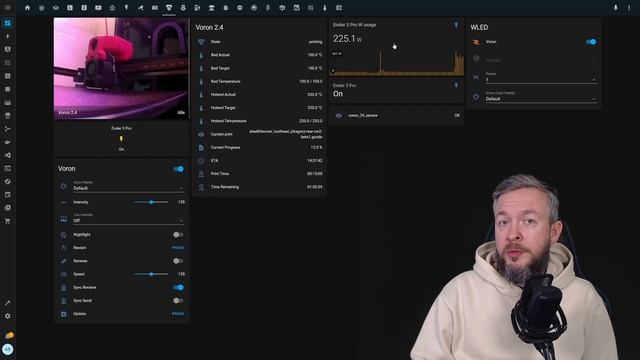The image size is (640, 360).
Task: Adjust the Intensity slider
Action: click(151, 202)
